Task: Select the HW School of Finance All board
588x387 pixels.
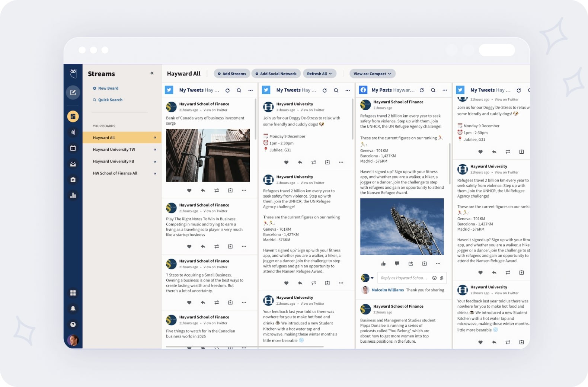Action: [x=122, y=173]
